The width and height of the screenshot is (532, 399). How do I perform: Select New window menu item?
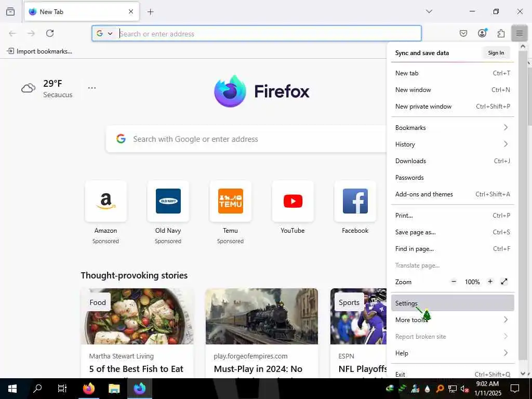(x=453, y=89)
